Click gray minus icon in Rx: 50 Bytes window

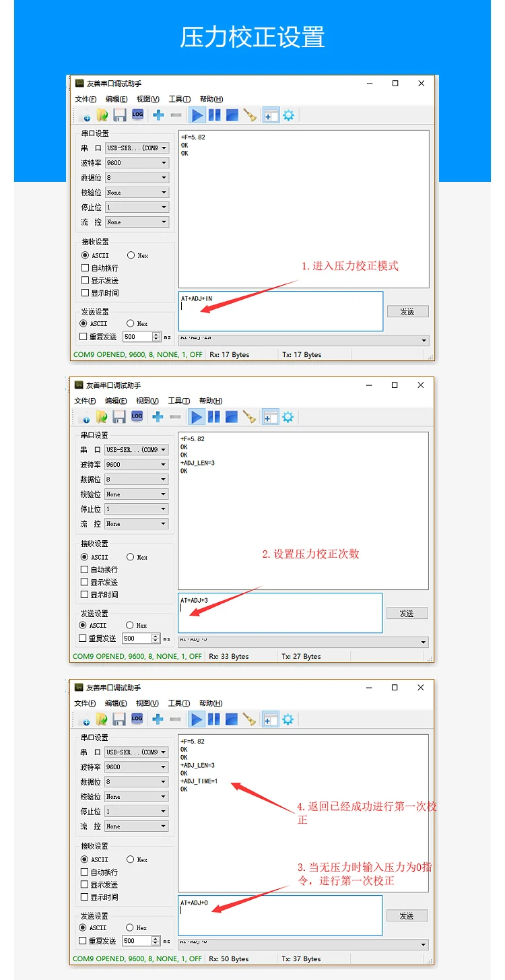175,719
